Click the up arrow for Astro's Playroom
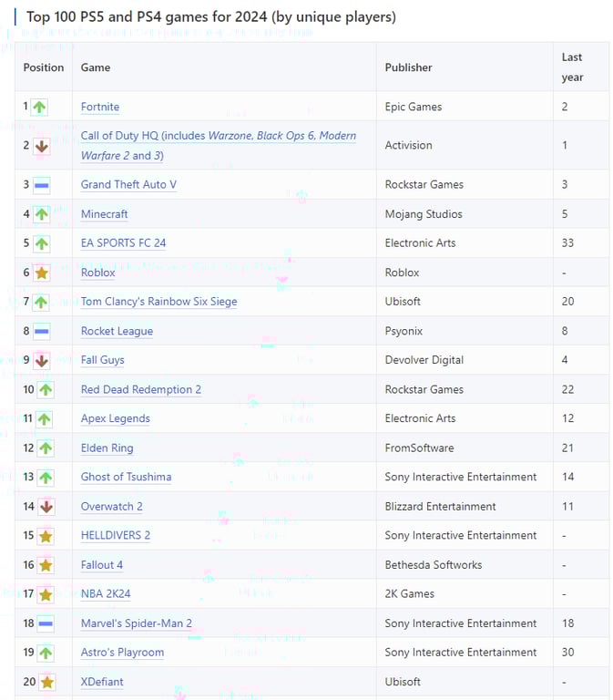613x700 pixels. coord(46,653)
